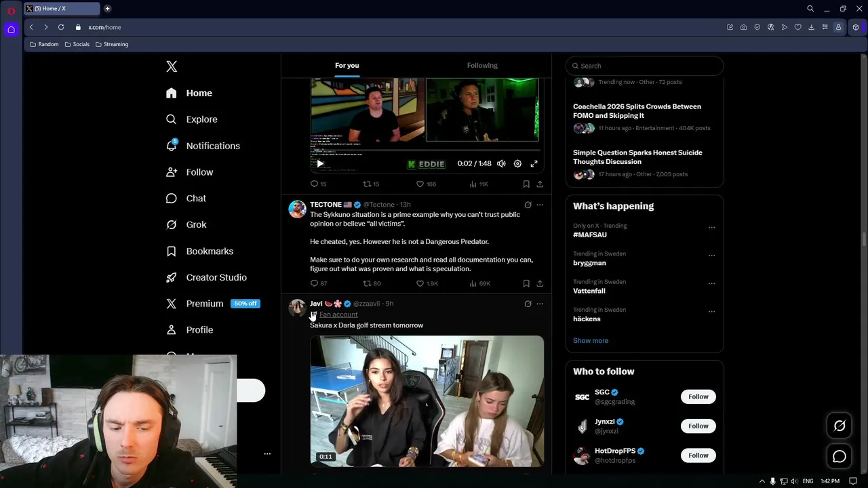
Task: Open TECTONE's profile avatar
Action: [x=297, y=209]
